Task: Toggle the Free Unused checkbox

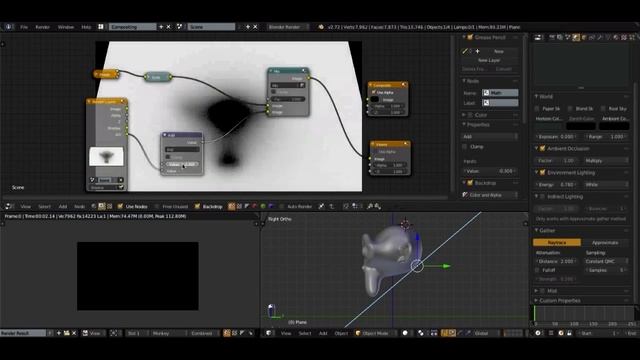Action: [157, 207]
